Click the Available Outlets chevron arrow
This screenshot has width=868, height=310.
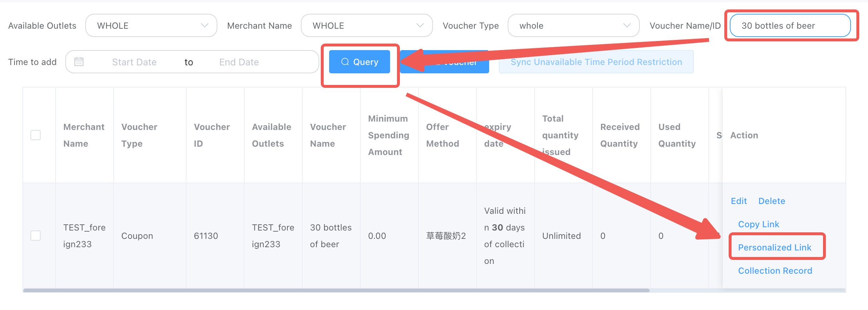point(204,25)
